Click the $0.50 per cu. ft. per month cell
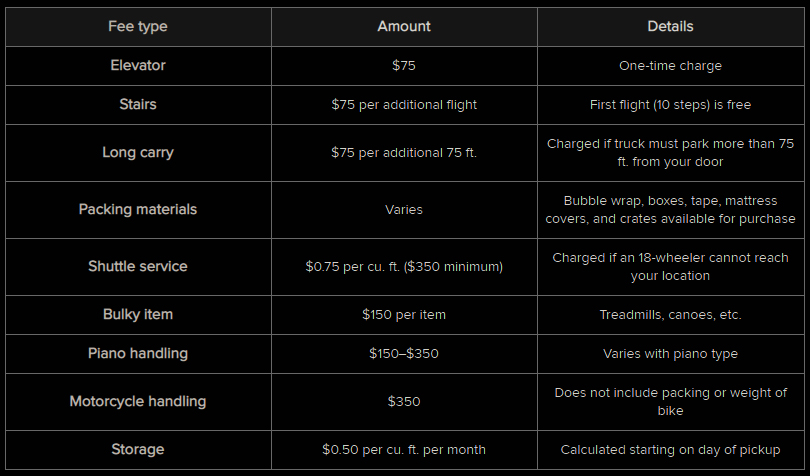Screen dimensions: 810x476 (404, 449)
